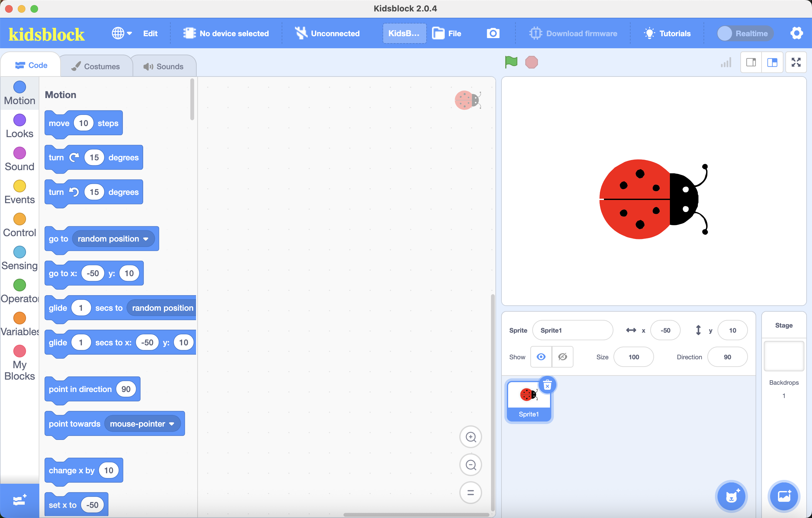Hide the sprite with crossed eye icon
This screenshot has width=812, height=518.
tap(562, 357)
